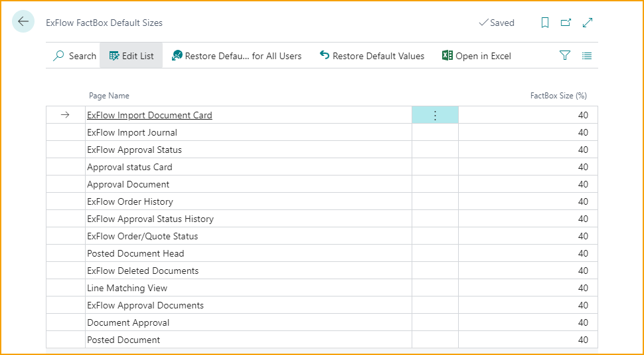Select the ExFlow Approval Documents row

[321, 305]
